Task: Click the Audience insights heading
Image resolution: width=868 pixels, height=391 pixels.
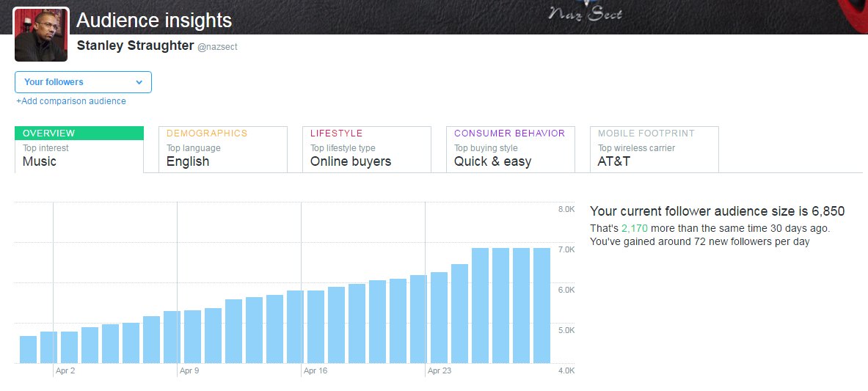Action: point(154,21)
